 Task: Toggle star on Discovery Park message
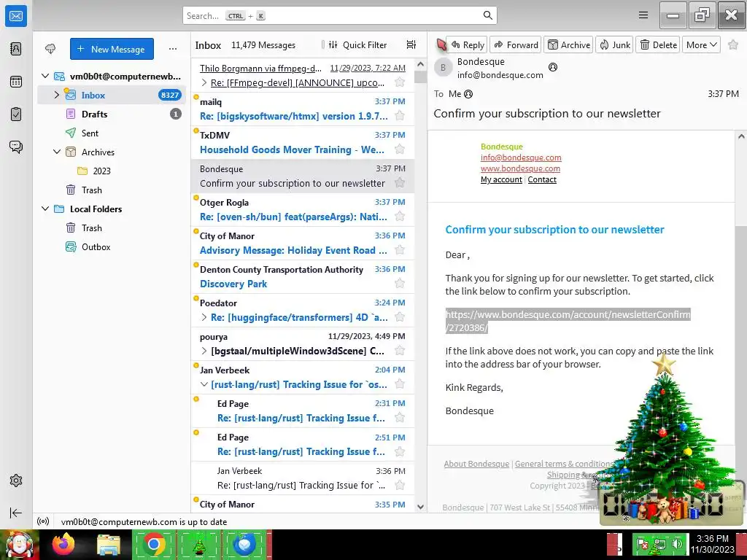pos(400,284)
